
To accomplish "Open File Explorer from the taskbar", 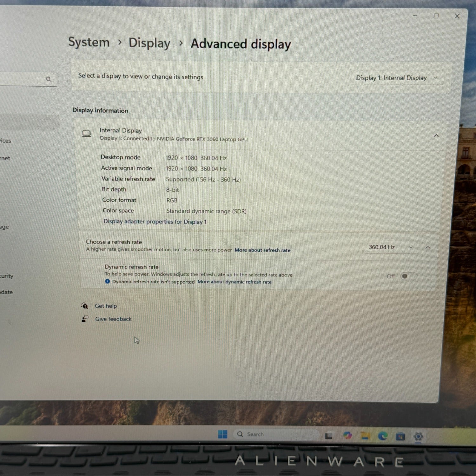I will (365, 436).
